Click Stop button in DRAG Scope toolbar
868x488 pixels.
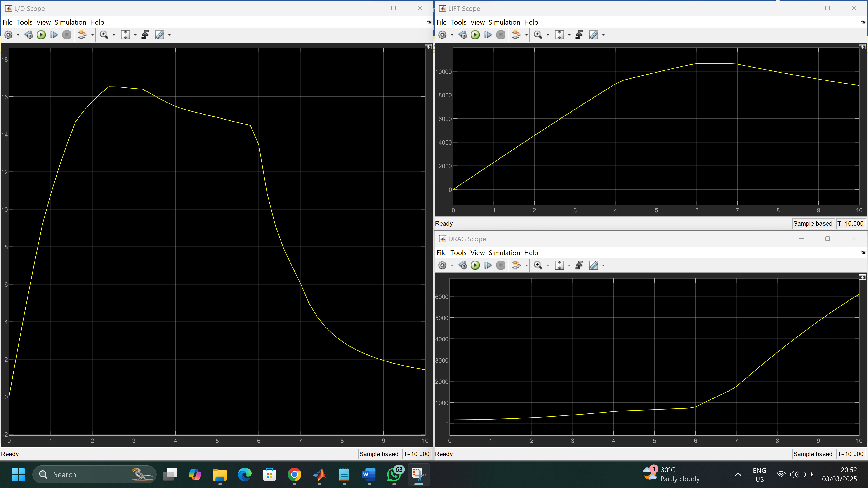501,265
